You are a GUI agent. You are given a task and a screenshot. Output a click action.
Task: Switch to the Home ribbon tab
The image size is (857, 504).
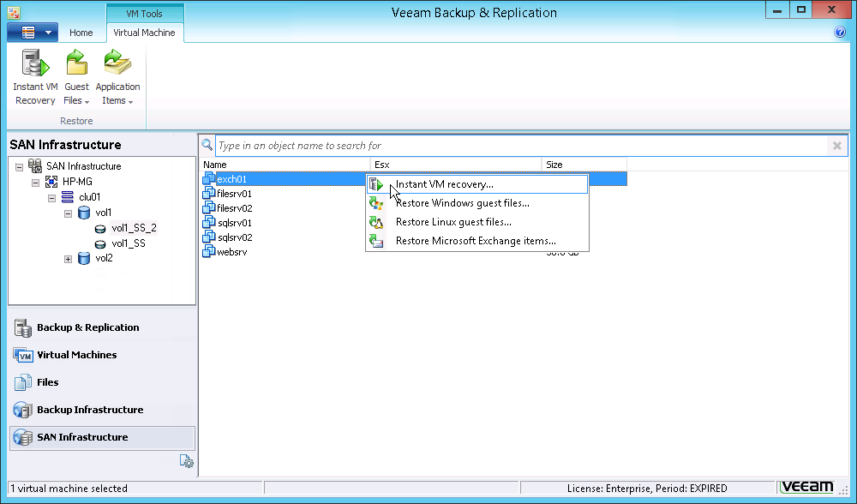[81, 33]
